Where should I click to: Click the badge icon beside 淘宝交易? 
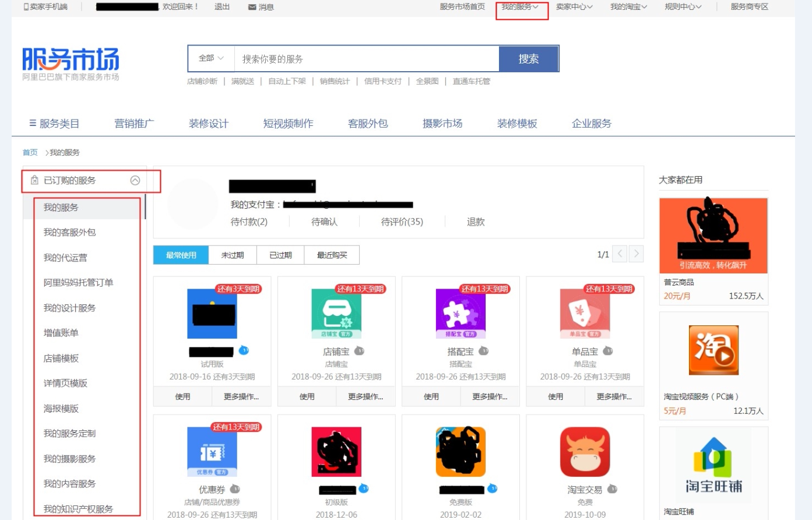point(612,489)
